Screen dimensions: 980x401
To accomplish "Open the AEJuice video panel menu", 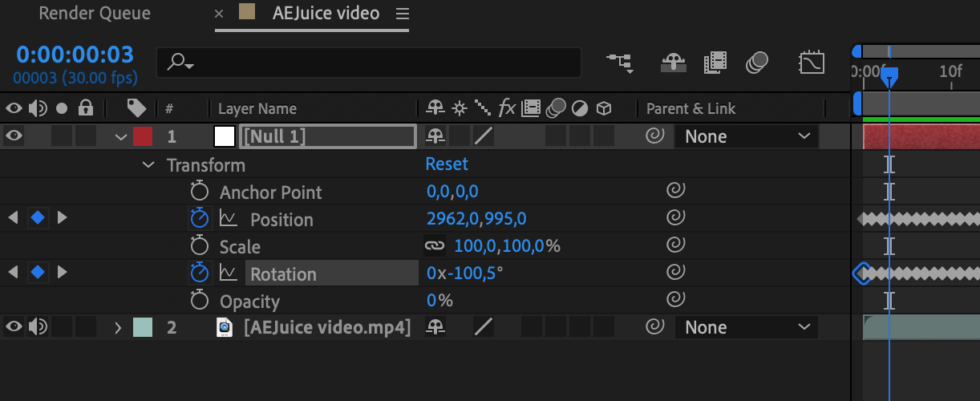I will pyautogui.click(x=403, y=14).
